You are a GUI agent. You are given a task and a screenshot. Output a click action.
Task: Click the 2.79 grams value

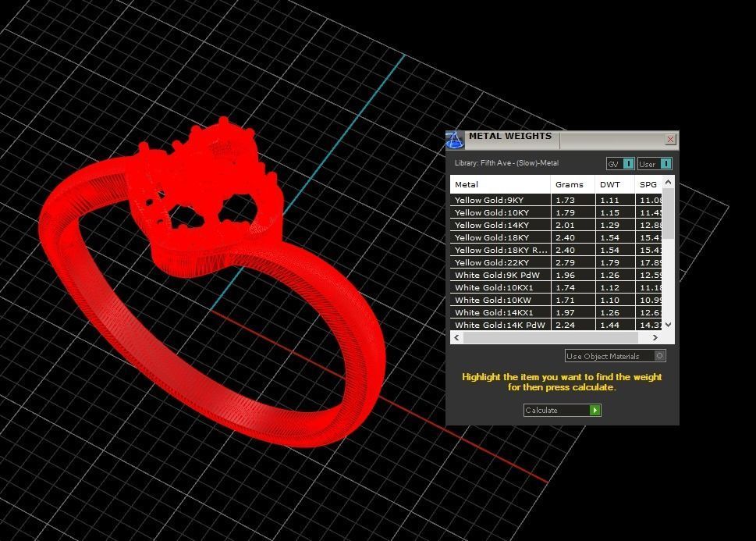pos(565,262)
